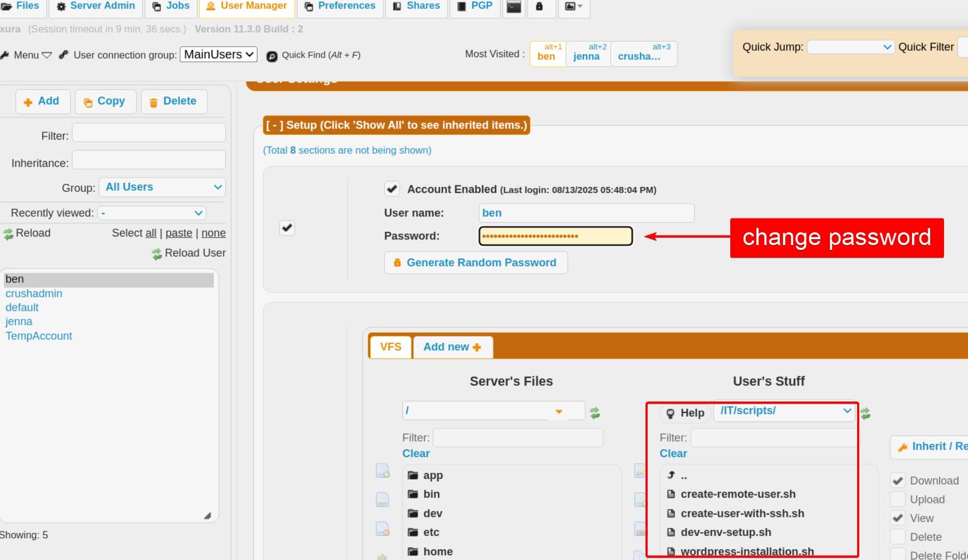Focus the Inheritance field in the sidebar
The image size is (968, 560).
(x=149, y=160)
